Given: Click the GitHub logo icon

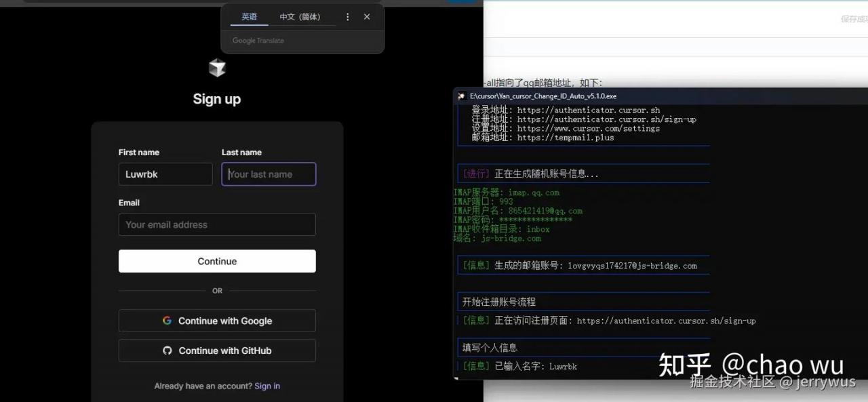Looking at the screenshot, I should click(167, 350).
